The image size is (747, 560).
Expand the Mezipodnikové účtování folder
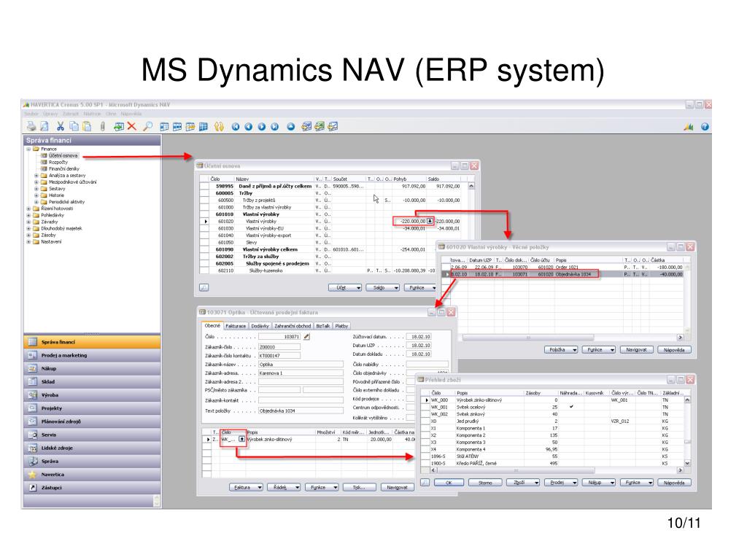[x=36, y=182]
